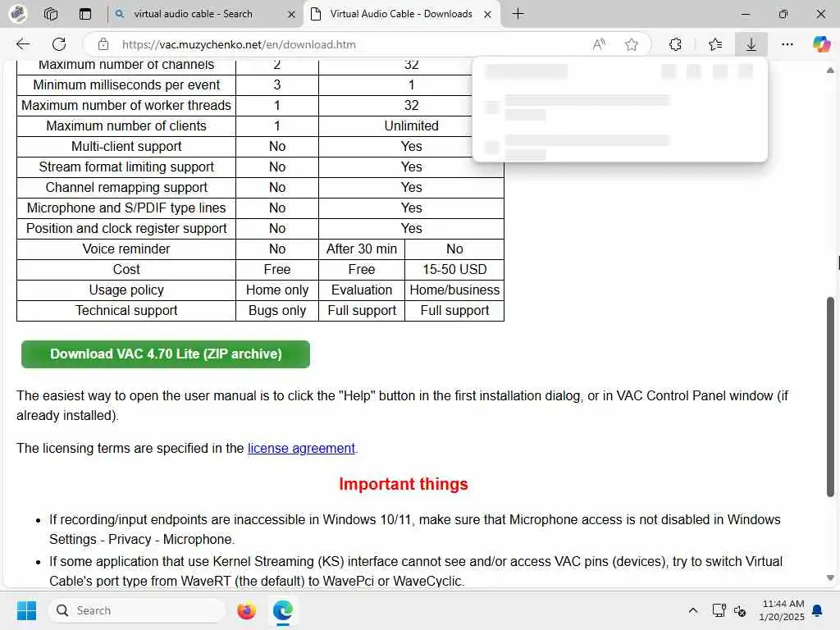This screenshot has width=840, height=630.
Task: Click the address bar URL field
Action: [x=343, y=44]
